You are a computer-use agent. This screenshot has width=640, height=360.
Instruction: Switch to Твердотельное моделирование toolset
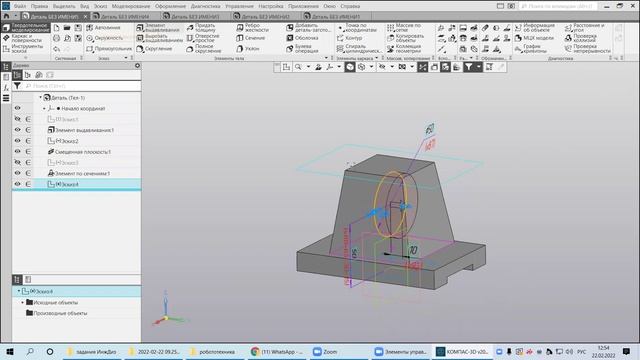tap(26, 28)
